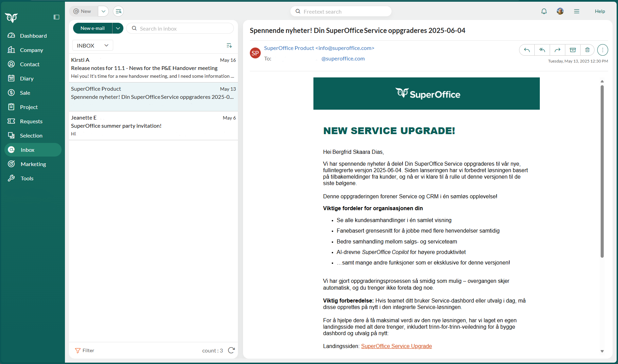Open the user profile avatar
618x364 pixels.
[x=560, y=11]
